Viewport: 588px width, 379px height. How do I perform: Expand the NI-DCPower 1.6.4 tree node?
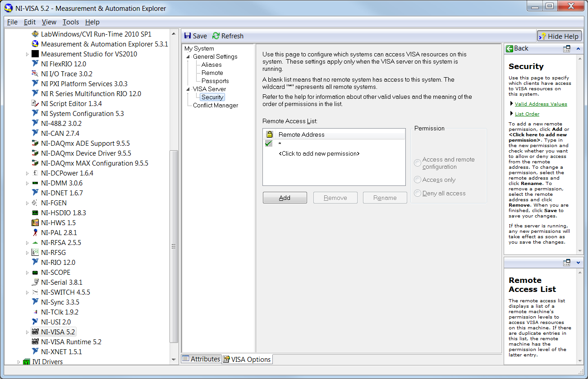pyautogui.click(x=27, y=173)
